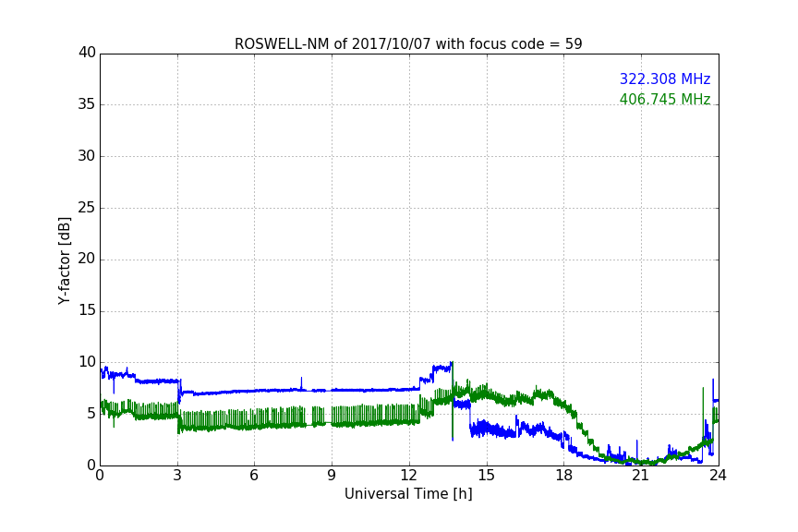The height and width of the screenshot is (532, 798).
Task: Click the y-axis tick label 25
Action: 87,208
